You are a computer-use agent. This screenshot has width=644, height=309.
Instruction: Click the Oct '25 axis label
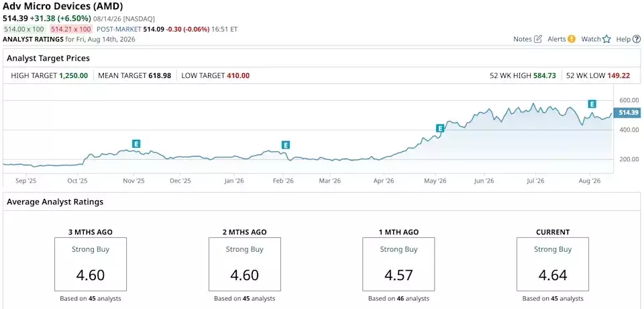77,181
